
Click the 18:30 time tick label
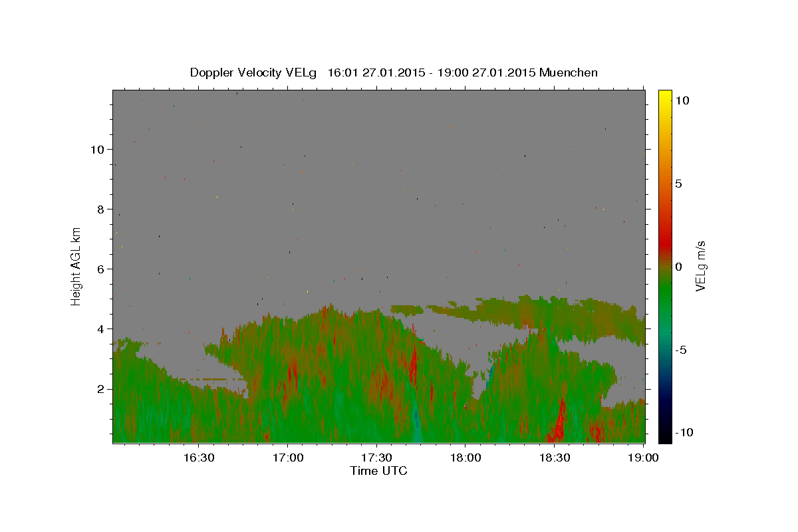coord(555,458)
